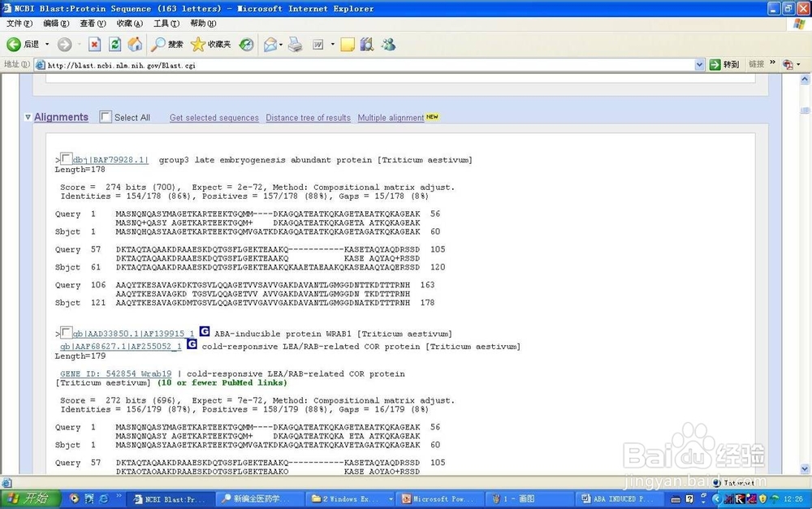Stop page loading with red X icon

(x=94, y=45)
